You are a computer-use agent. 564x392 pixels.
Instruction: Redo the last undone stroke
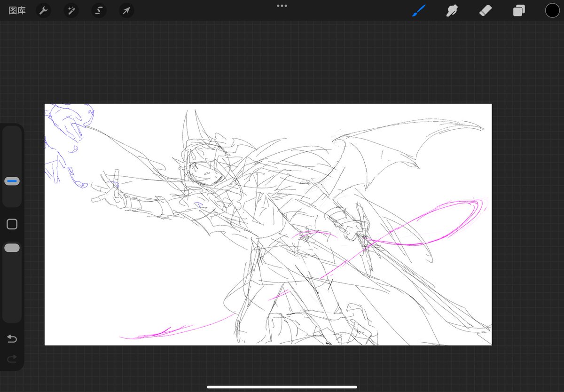tap(12, 359)
